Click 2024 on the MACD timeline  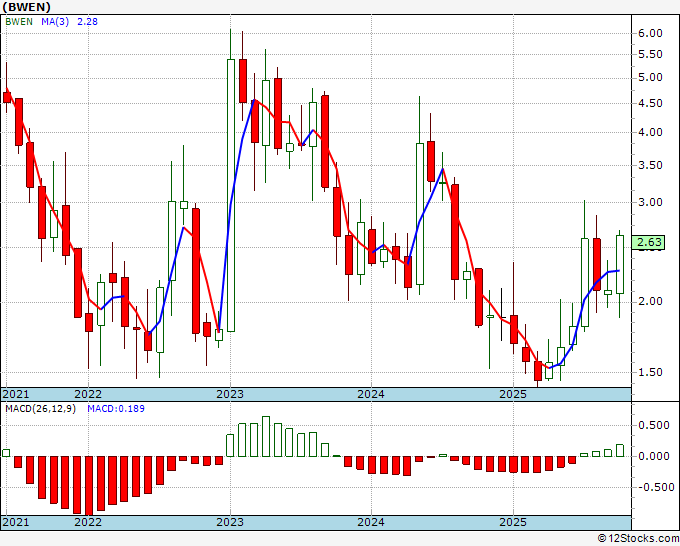pyautogui.click(x=371, y=522)
